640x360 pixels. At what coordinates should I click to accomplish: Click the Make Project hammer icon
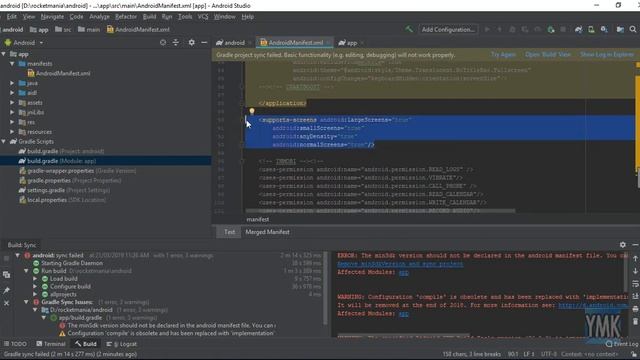click(x=409, y=29)
